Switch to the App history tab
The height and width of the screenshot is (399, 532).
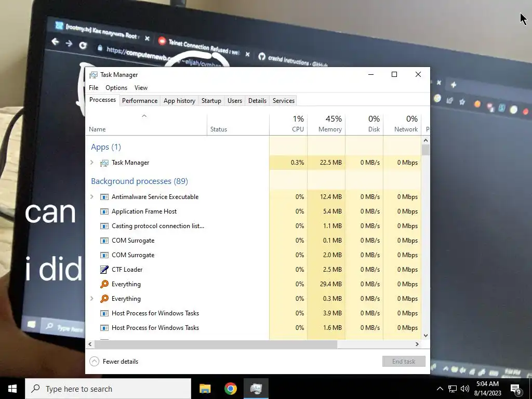tap(179, 100)
